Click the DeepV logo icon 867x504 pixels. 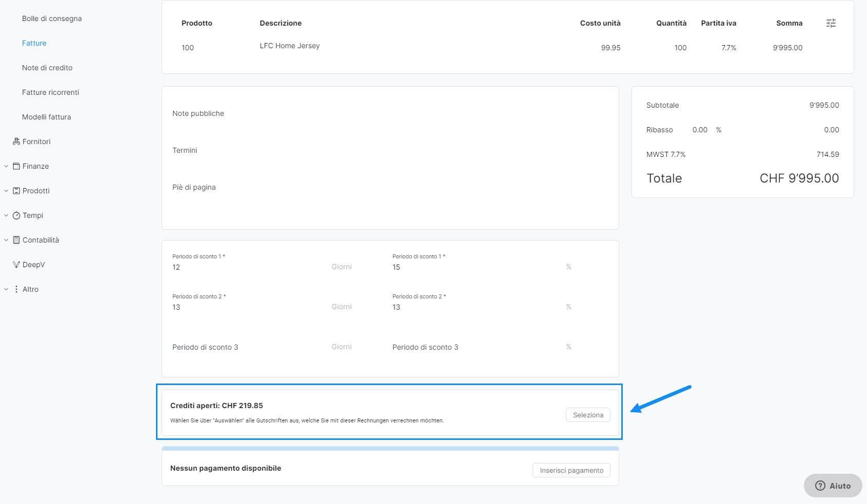point(16,265)
